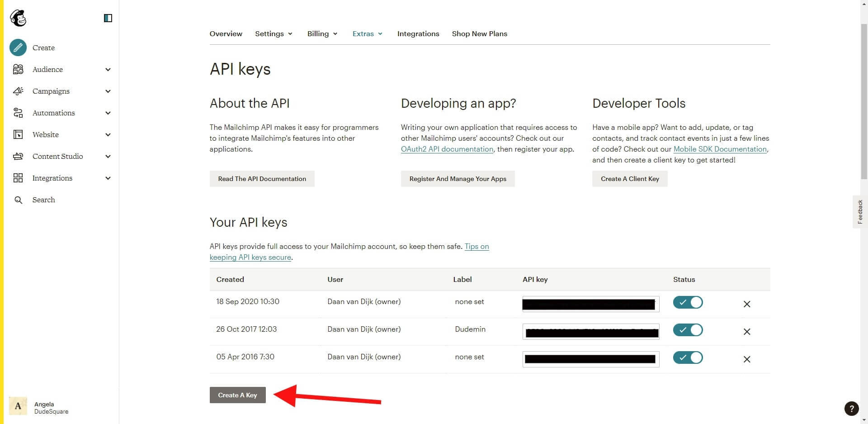Viewport: 868px width, 424px height.
Task: Click Register And Manage Your Apps
Action: click(x=458, y=179)
